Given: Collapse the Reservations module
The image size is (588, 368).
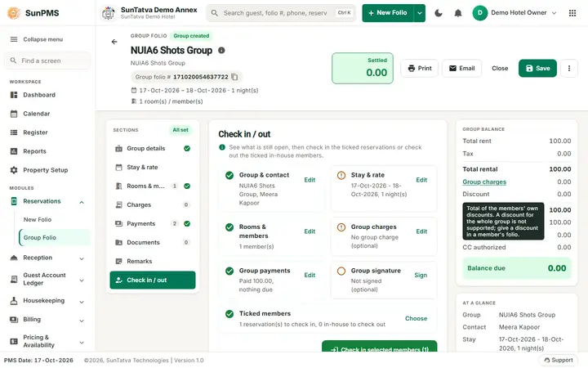Looking at the screenshot, I should (82, 202).
